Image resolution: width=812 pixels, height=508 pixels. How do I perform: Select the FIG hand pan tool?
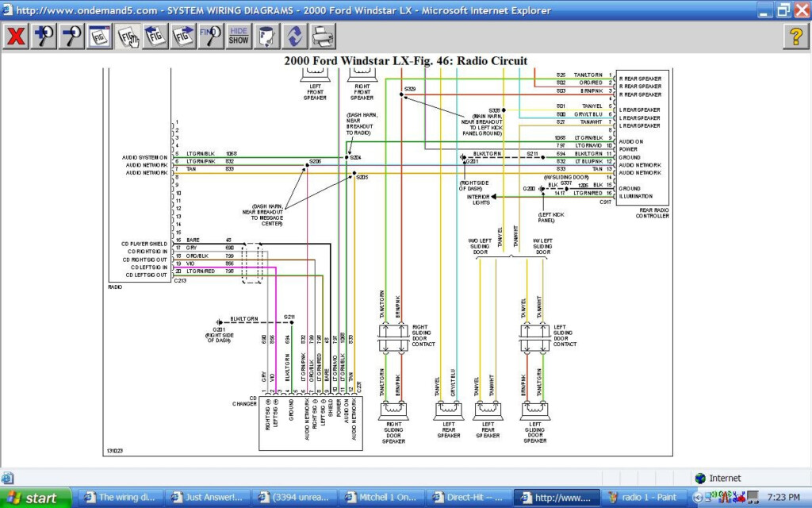point(128,37)
